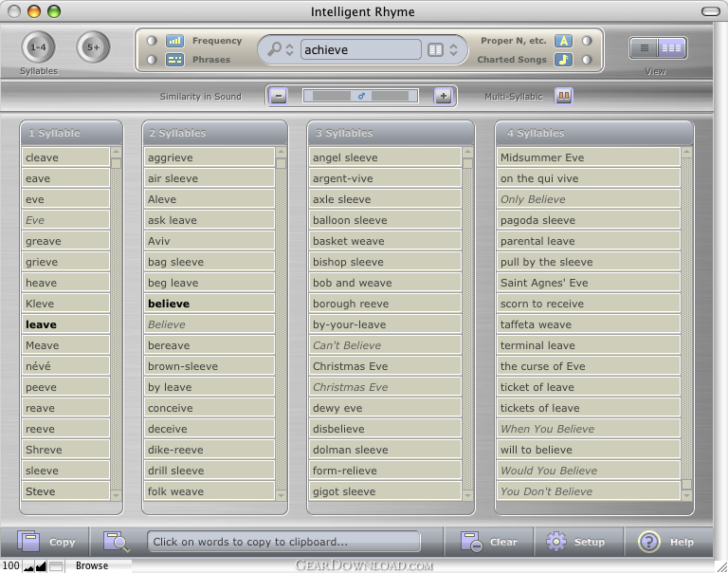This screenshot has width=728, height=573.
Task: Increase similarity in sound with plus button
Action: click(x=444, y=96)
